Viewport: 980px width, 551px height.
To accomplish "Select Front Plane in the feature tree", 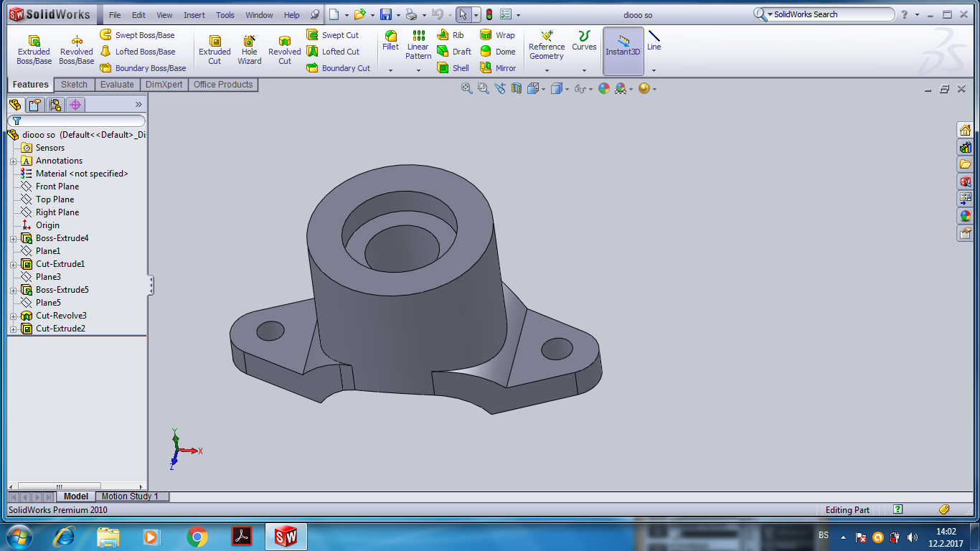I will click(x=57, y=187).
